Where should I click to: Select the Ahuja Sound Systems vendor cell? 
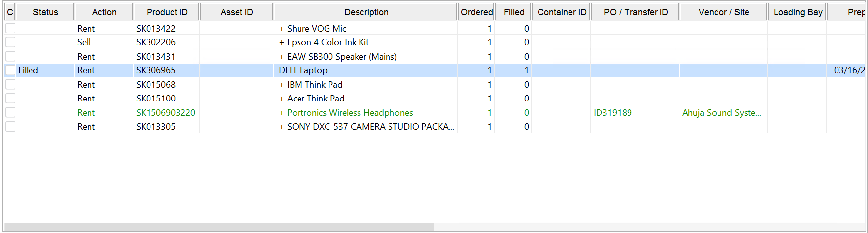721,113
